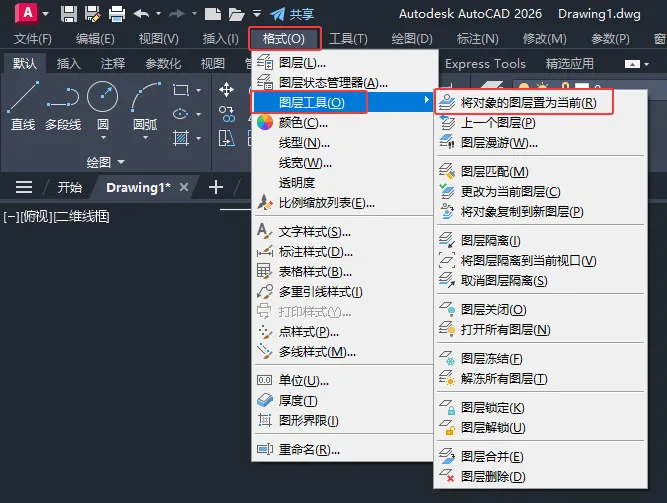667x503 pixels.
Task: Click the plus button for new drawing tab
Action: pos(216,187)
